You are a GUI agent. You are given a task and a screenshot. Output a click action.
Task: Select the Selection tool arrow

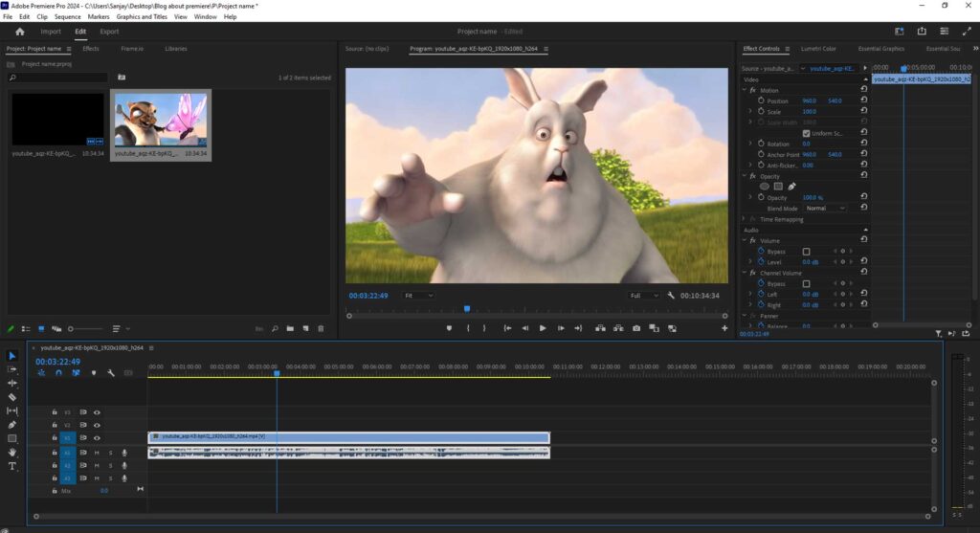(11, 356)
